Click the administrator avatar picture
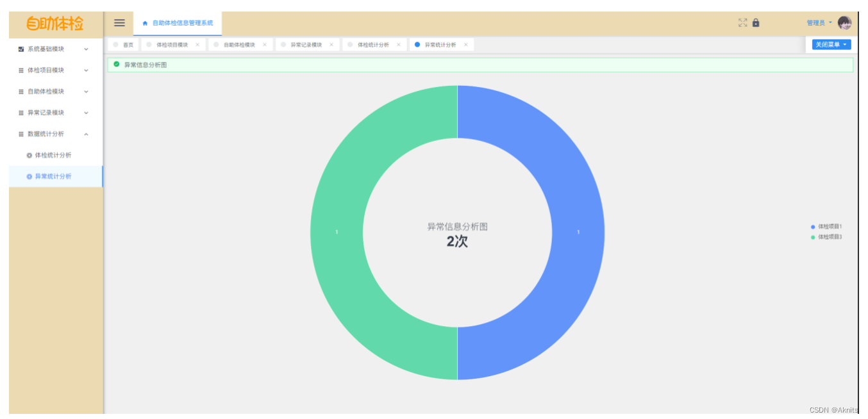The width and height of the screenshot is (868, 419). click(844, 23)
